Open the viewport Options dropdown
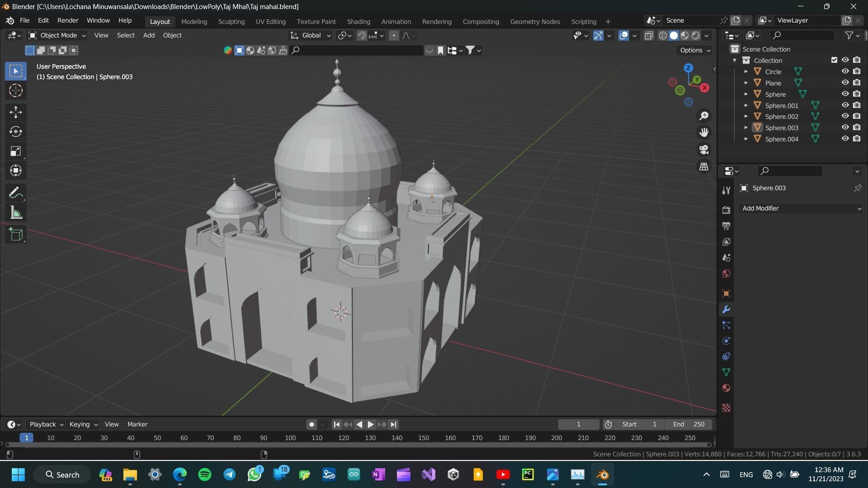Viewport: 868px width, 488px height. click(695, 50)
